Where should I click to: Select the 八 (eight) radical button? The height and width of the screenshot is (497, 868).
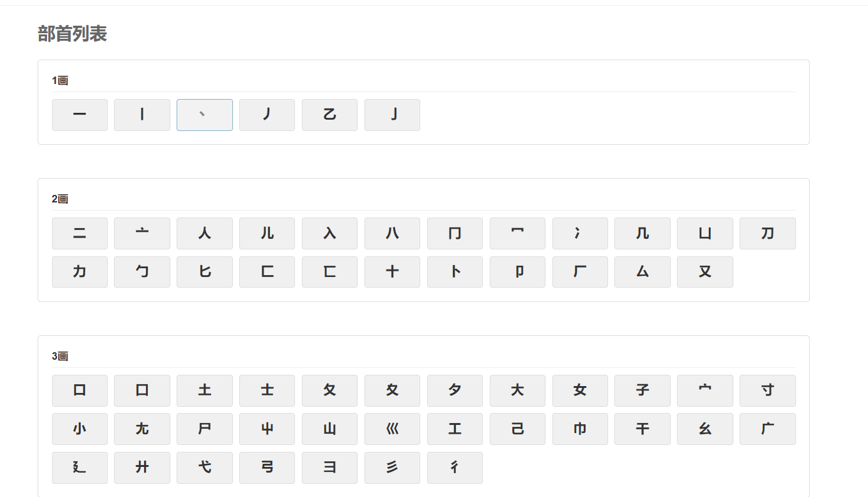point(392,233)
